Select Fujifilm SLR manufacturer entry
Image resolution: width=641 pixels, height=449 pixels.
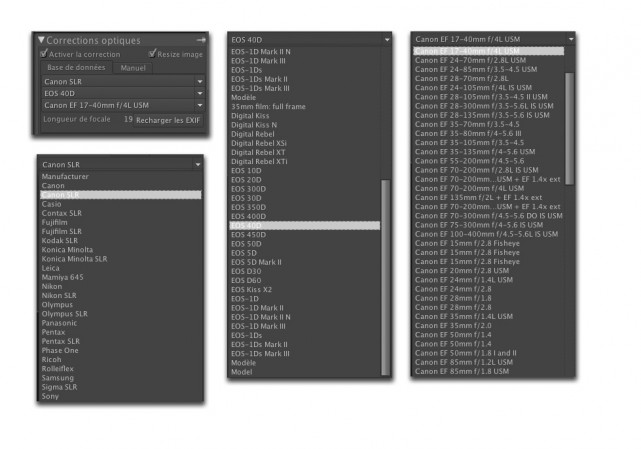62,231
